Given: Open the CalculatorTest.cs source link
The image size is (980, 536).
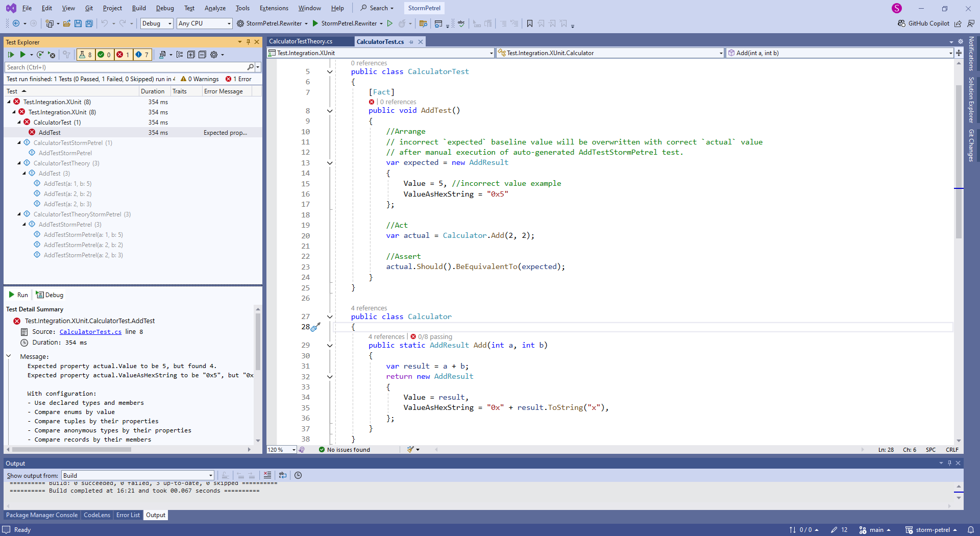Looking at the screenshot, I should 90,332.
